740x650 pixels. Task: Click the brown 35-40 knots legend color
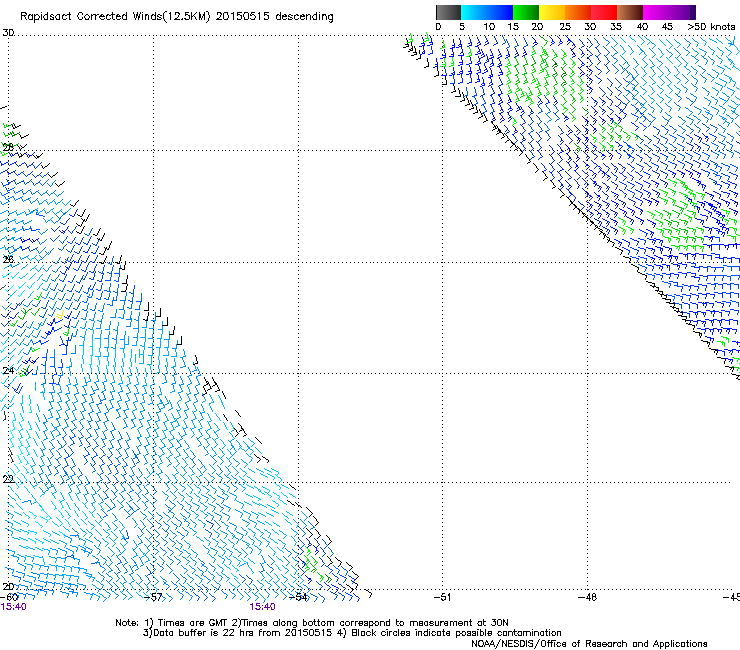click(x=630, y=12)
